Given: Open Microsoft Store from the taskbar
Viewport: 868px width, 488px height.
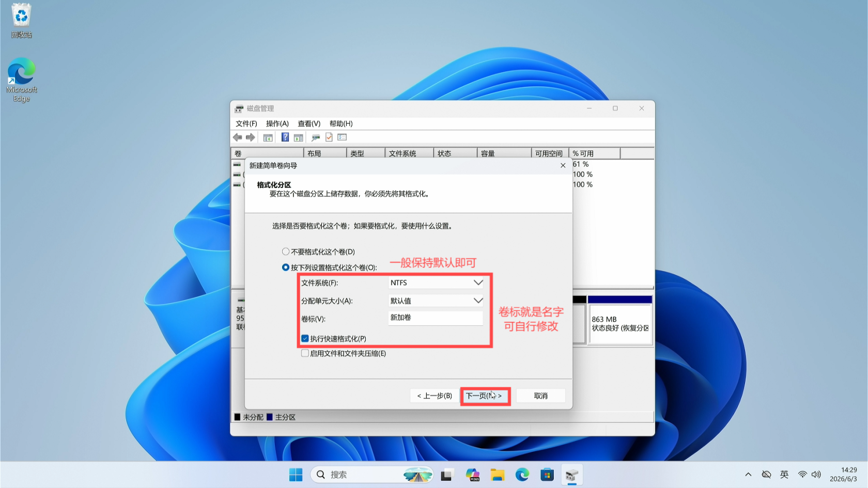Looking at the screenshot, I should [x=547, y=475].
